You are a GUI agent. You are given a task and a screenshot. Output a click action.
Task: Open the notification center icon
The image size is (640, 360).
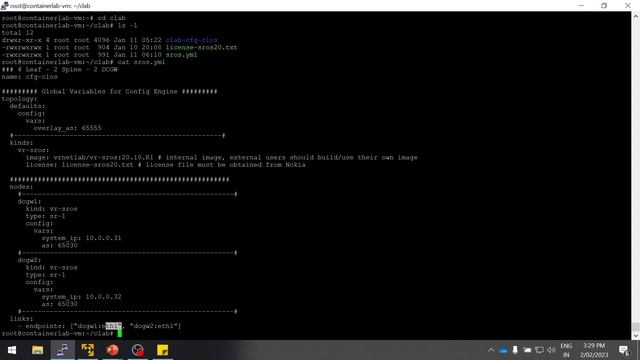[624, 350]
